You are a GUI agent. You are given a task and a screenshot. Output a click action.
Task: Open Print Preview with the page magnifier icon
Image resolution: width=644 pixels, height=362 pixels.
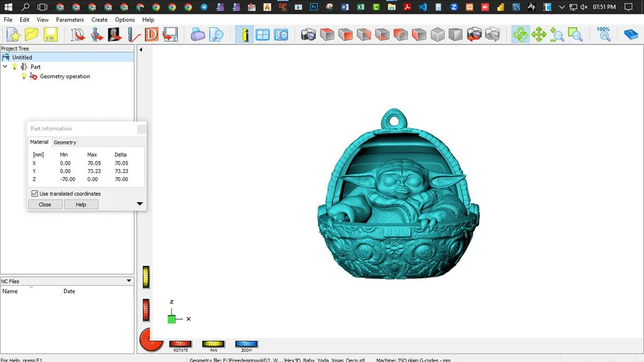click(216, 35)
